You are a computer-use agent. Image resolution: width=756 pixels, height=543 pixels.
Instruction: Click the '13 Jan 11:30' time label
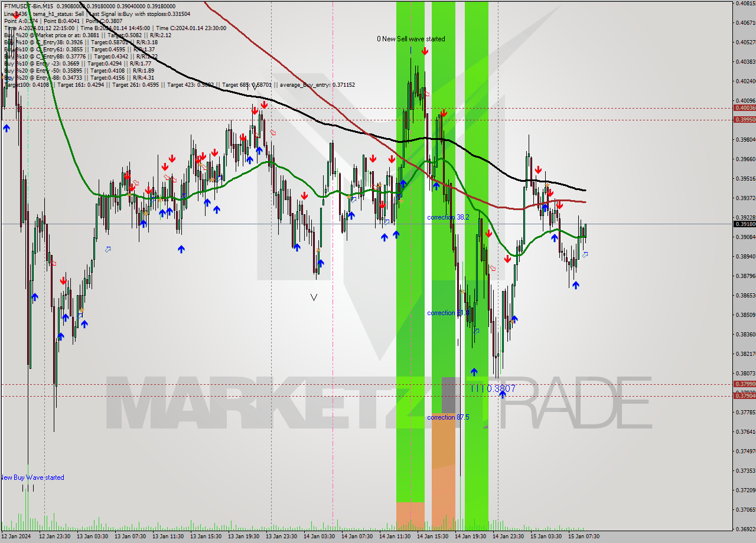point(168,537)
